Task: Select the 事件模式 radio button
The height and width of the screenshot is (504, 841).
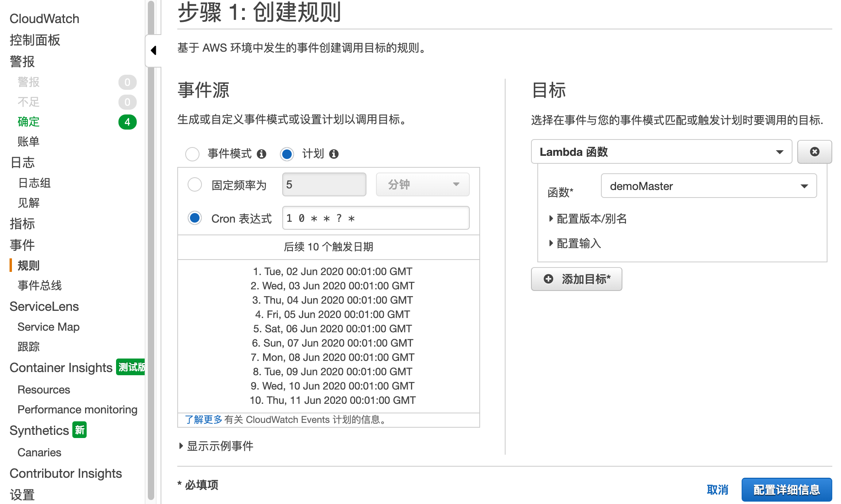Action: (x=192, y=154)
